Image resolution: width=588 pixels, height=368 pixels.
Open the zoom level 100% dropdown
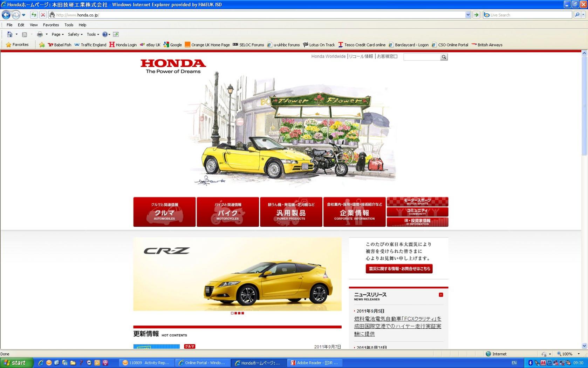pyautogui.click(x=579, y=354)
